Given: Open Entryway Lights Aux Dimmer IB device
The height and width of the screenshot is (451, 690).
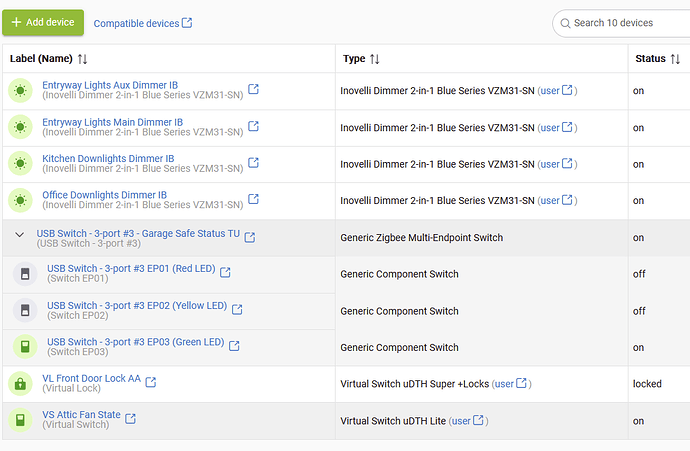Looking at the screenshot, I should pos(110,85).
